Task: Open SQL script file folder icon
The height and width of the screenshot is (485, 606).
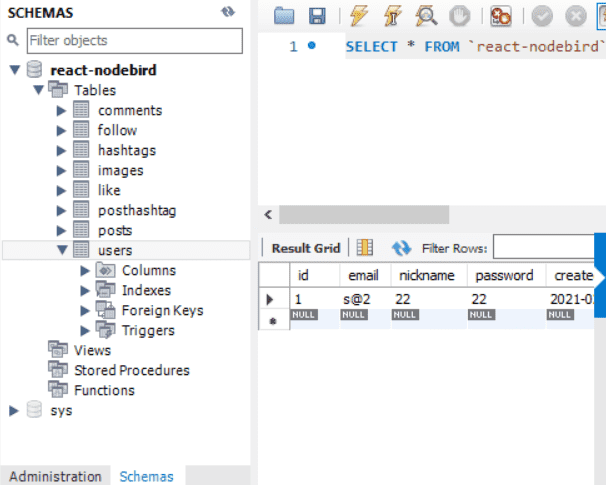Action: (x=284, y=16)
